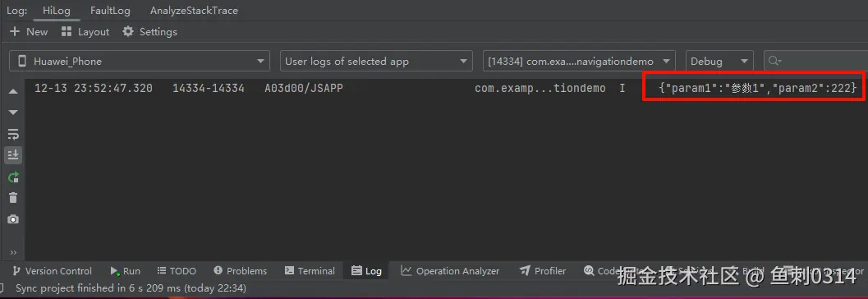Restart the log with the green icon
868x299 pixels.
click(13, 177)
